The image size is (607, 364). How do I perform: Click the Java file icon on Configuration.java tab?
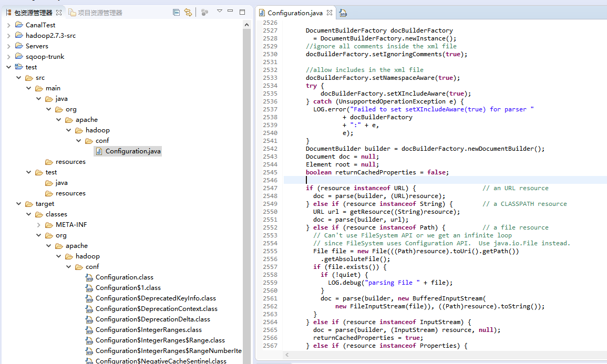click(262, 13)
